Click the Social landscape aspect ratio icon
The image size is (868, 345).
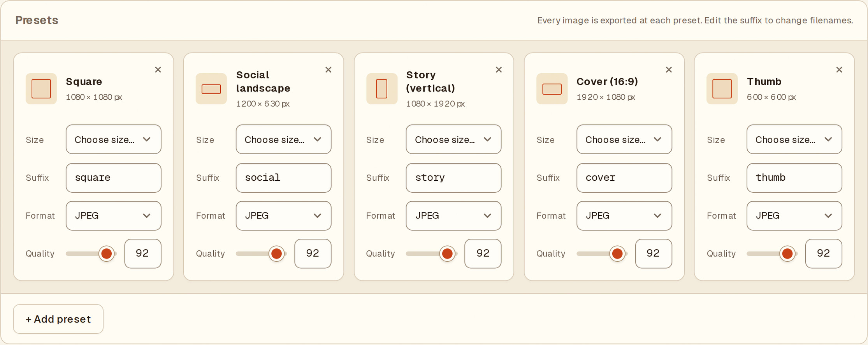tap(211, 89)
